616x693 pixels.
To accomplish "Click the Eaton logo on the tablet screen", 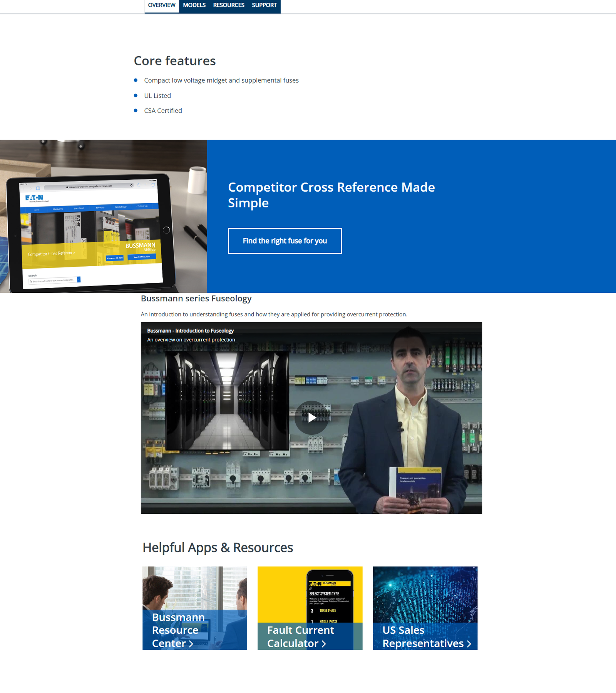I will (x=34, y=198).
